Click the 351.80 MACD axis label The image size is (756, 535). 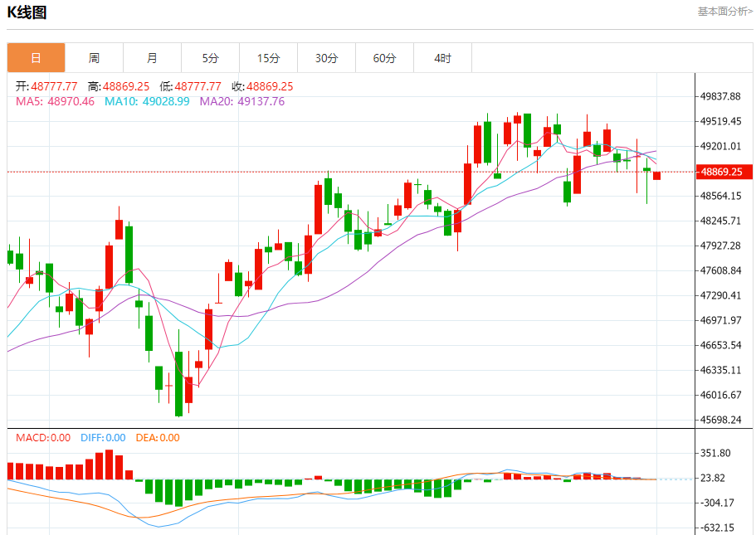(x=715, y=453)
